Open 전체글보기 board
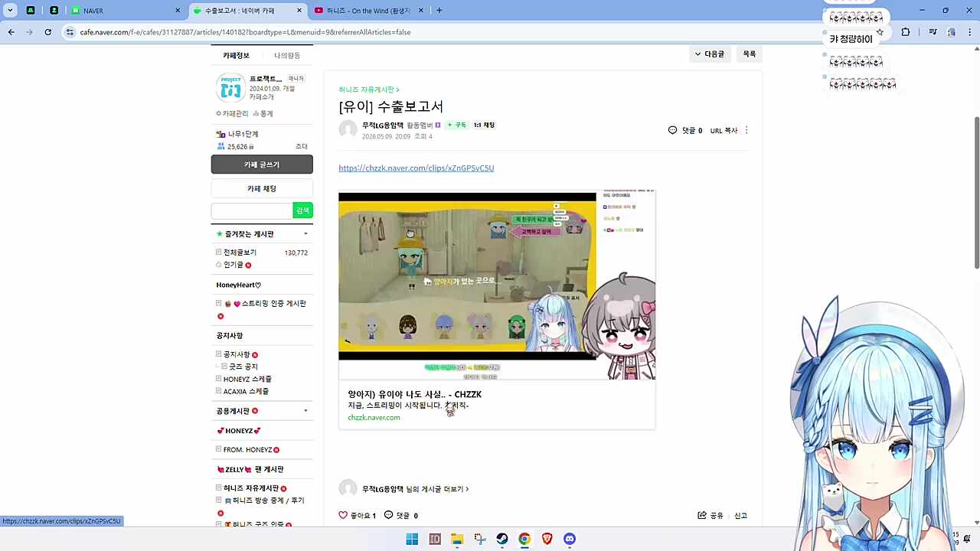 240,253
